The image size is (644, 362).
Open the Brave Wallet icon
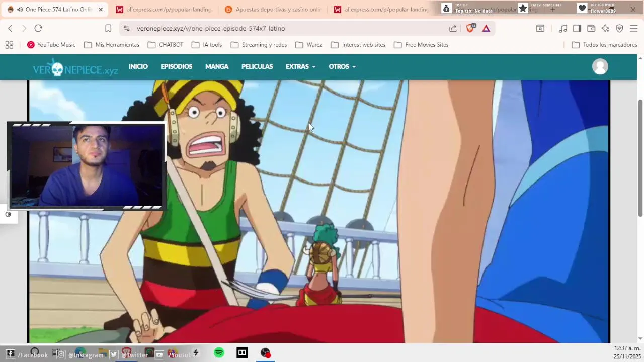591,29
